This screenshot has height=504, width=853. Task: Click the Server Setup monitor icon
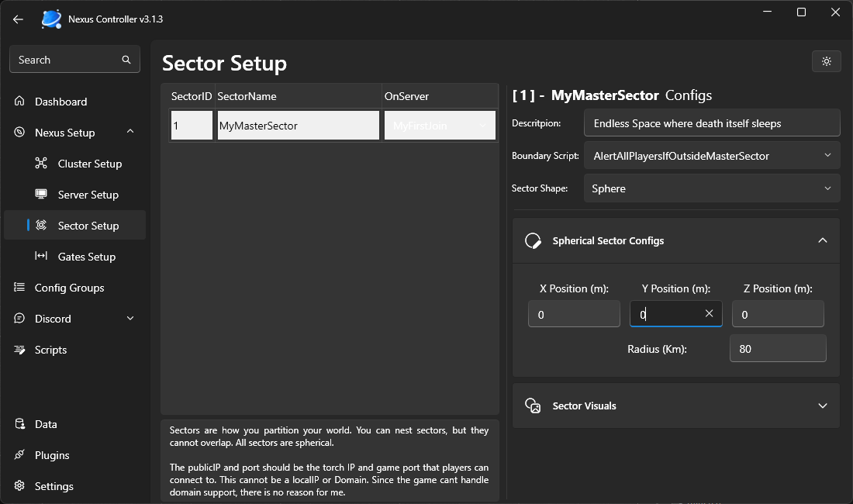tap(42, 195)
